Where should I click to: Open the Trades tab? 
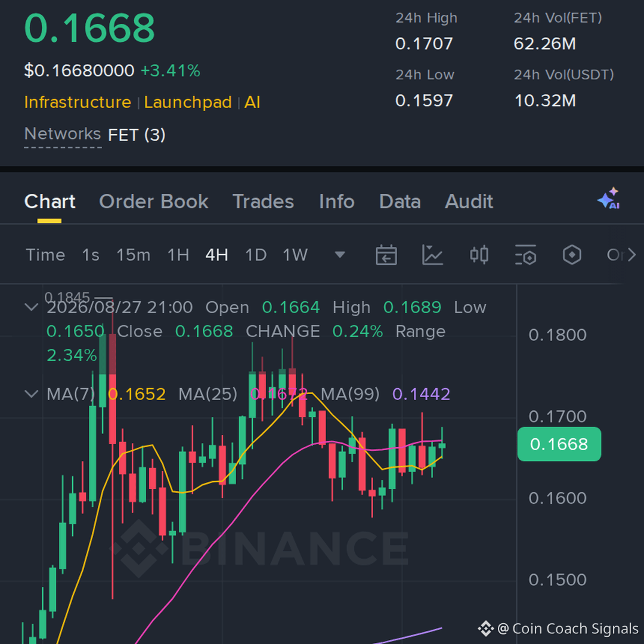(264, 202)
